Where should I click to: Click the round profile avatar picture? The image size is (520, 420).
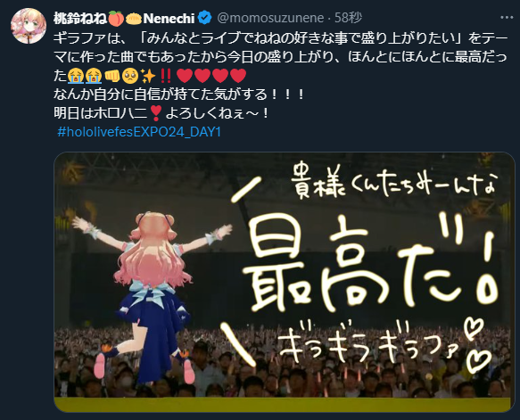(29, 26)
